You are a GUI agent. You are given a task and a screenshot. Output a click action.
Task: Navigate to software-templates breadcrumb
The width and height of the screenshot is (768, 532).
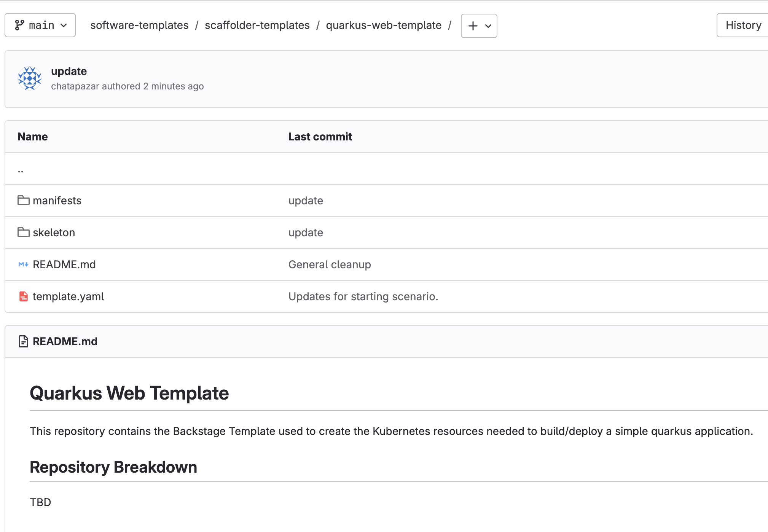click(139, 25)
